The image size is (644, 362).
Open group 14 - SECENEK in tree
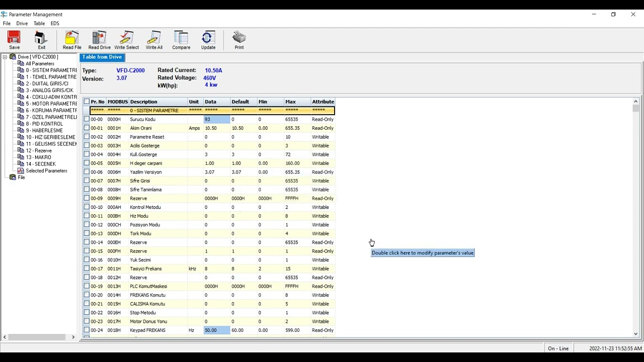pyautogui.click(x=41, y=164)
